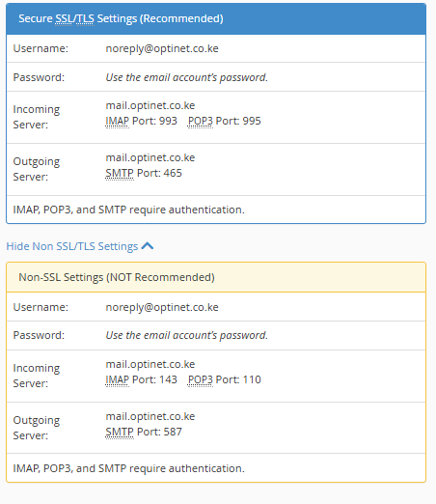Click secure outgoing server mail.optinet.co.ke

(150, 157)
